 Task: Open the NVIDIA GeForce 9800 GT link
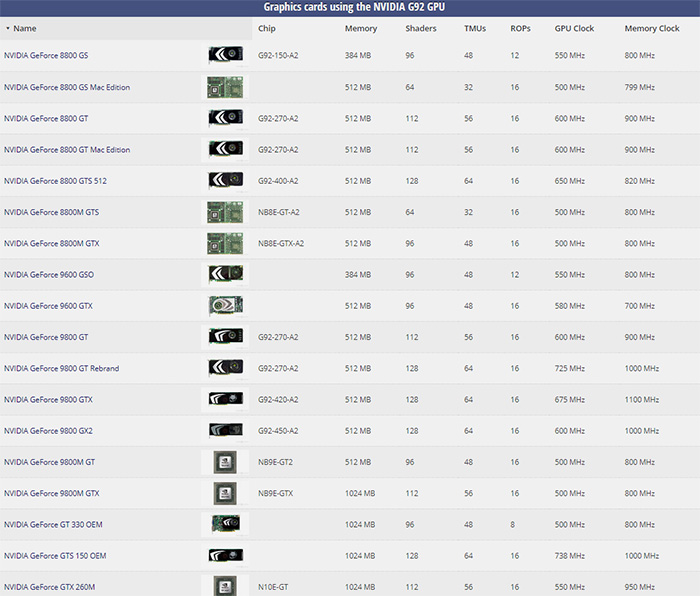(46, 337)
